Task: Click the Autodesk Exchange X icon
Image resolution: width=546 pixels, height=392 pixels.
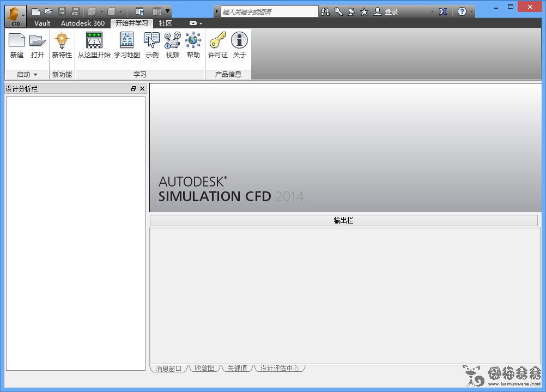Action: pos(443,12)
